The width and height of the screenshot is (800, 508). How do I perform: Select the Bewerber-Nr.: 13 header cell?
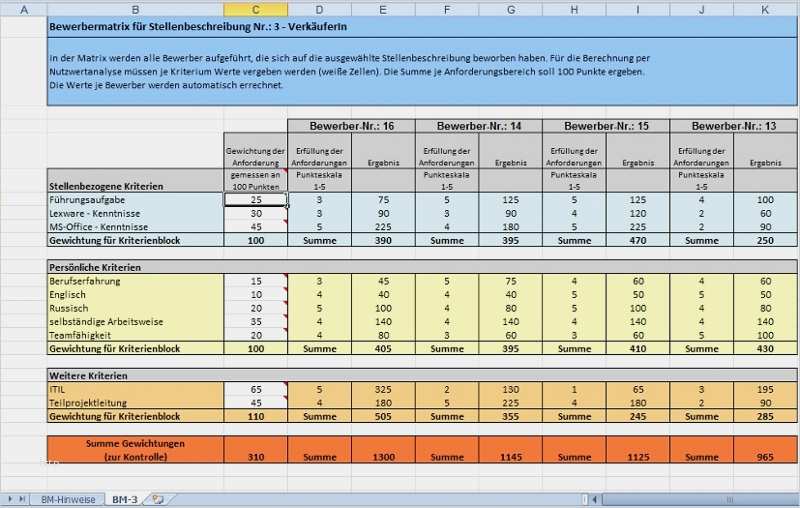[x=732, y=126]
